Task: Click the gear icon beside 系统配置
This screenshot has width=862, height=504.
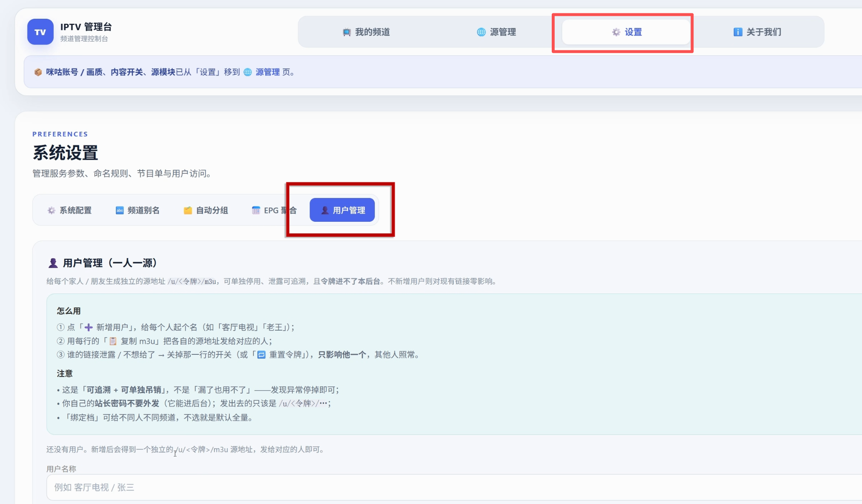Action: coord(51,210)
